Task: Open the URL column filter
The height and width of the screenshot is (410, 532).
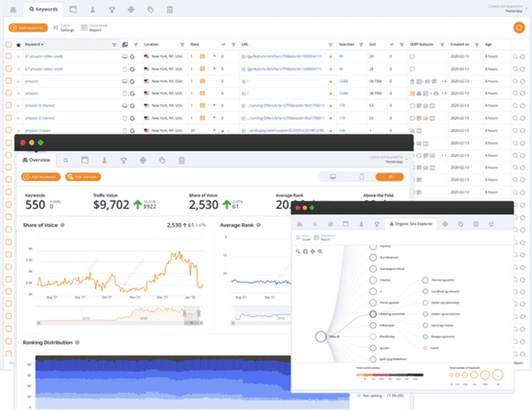Action: point(331,44)
